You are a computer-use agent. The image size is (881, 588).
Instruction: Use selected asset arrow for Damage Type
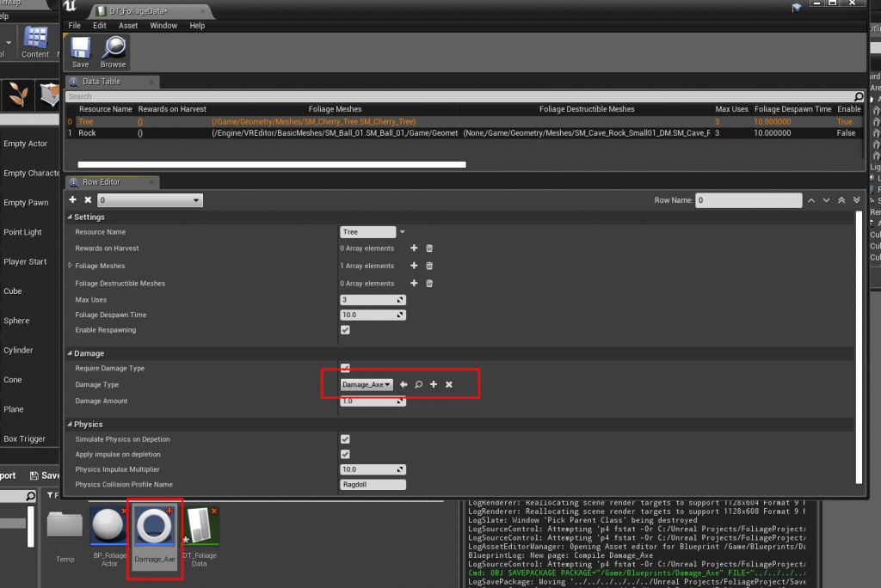coord(404,385)
